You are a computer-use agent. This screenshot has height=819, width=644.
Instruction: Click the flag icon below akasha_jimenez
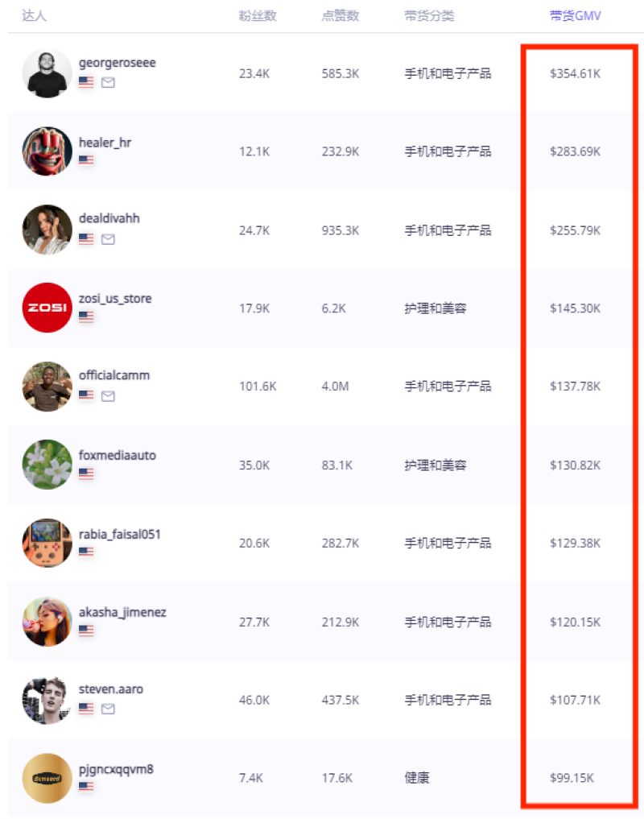click(86, 631)
